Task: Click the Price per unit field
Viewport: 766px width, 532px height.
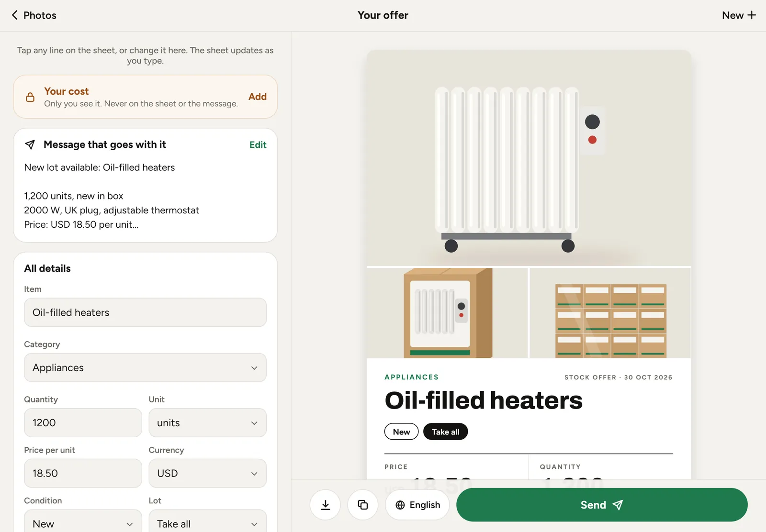Action: [x=83, y=473]
